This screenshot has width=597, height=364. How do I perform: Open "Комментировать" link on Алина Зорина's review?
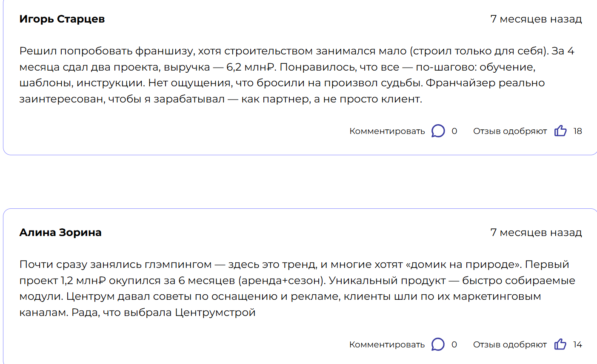[387, 345]
